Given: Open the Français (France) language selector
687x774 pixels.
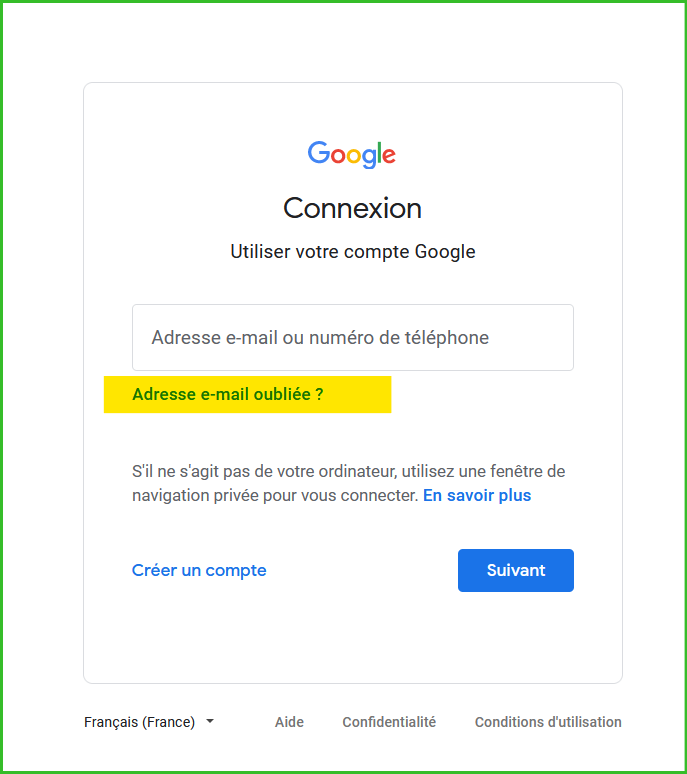Looking at the screenshot, I should [140, 722].
